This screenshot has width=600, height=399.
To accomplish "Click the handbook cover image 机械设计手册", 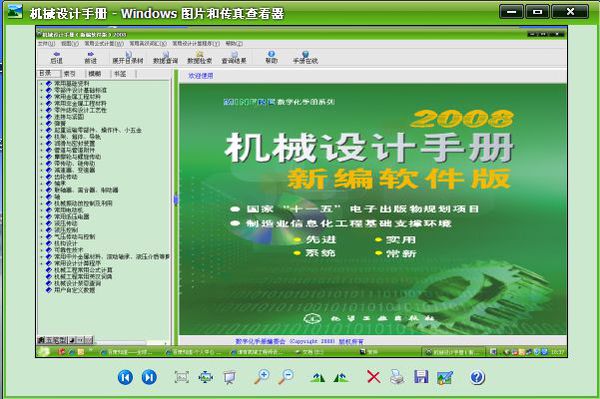I will [x=373, y=209].
